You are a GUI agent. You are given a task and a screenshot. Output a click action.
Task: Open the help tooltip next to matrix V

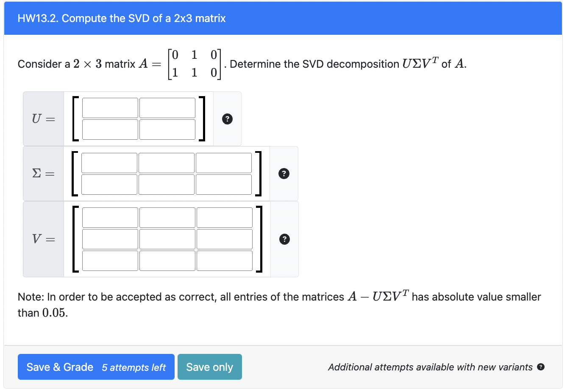[x=284, y=239]
